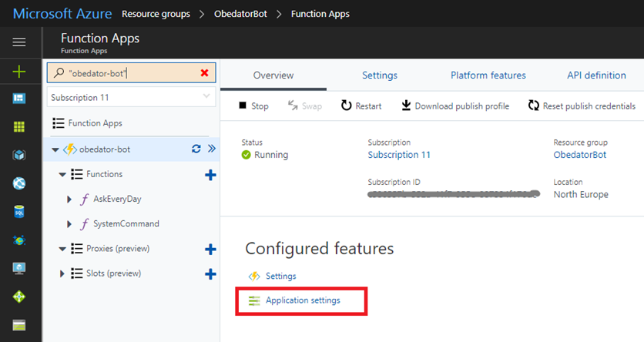Refresh the obedator-bot function app
Viewport: 644px width, 342px height.
(x=196, y=149)
